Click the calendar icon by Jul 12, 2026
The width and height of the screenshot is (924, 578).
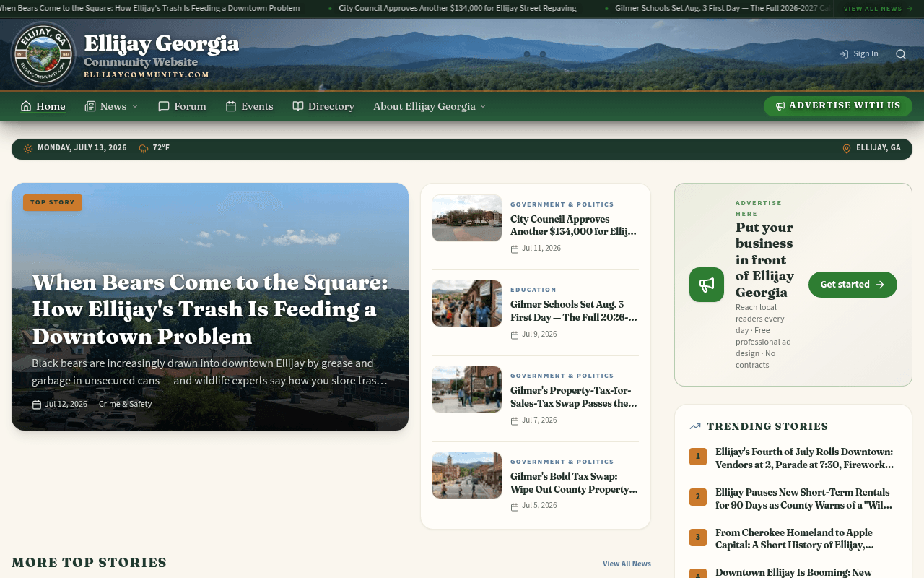click(x=37, y=405)
